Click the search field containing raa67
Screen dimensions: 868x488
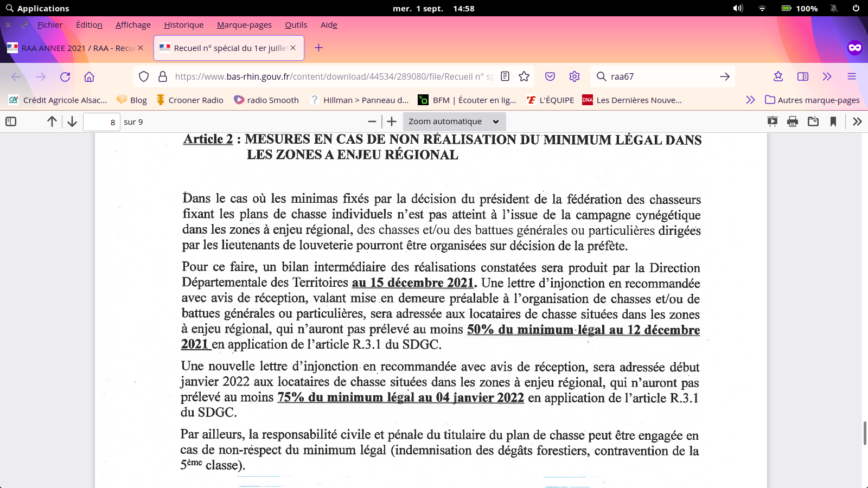pos(662,76)
